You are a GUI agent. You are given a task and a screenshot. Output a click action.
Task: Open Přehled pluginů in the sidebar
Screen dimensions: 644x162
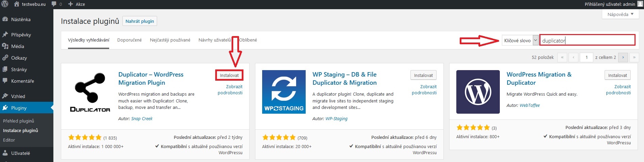[18, 121]
